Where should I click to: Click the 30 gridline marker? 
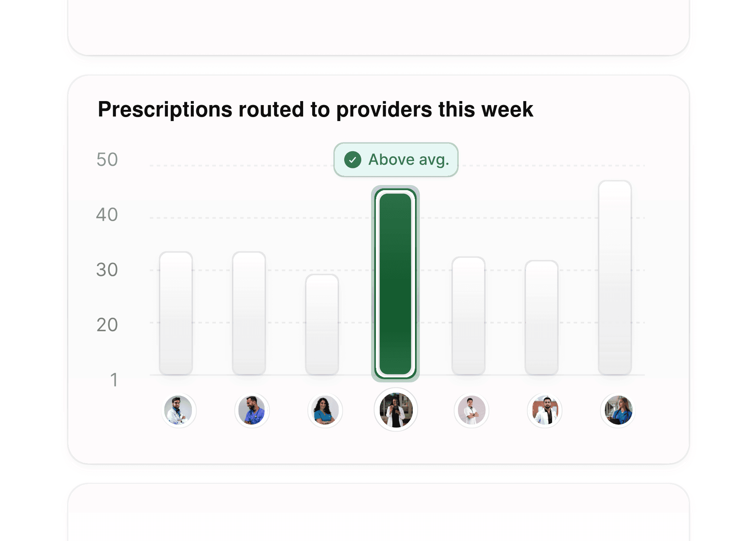[x=107, y=270]
